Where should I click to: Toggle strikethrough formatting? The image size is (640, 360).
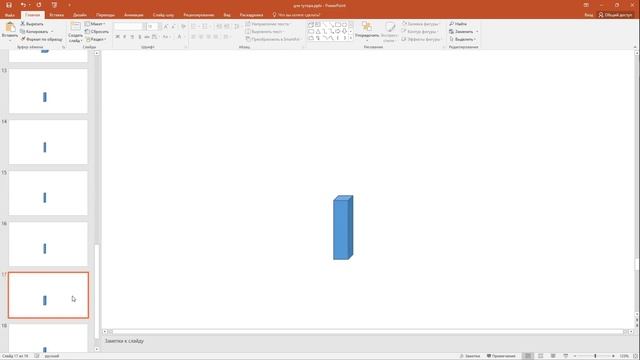click(147, 37)
